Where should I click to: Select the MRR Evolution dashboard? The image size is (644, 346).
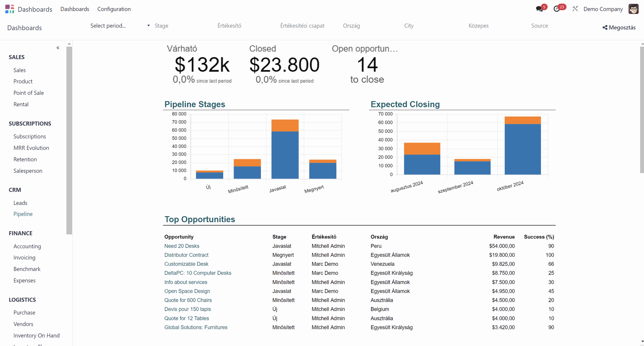[31, 148]
